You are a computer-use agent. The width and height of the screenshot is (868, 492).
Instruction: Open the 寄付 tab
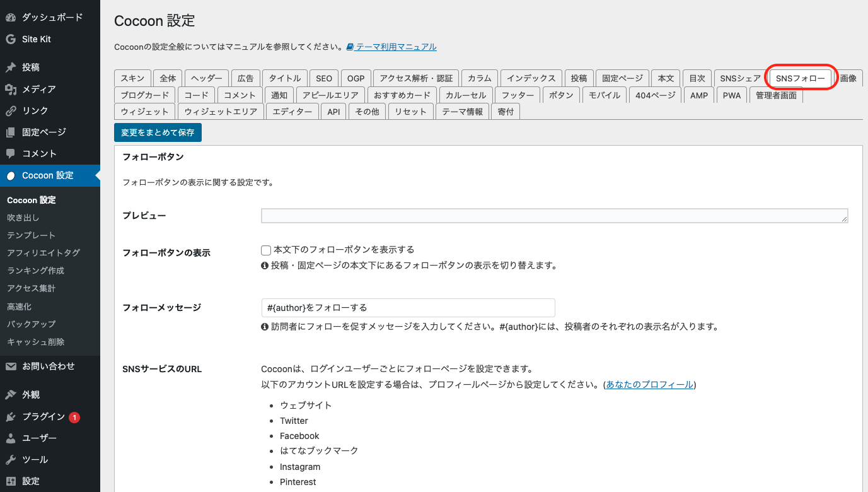pos(506,112)
